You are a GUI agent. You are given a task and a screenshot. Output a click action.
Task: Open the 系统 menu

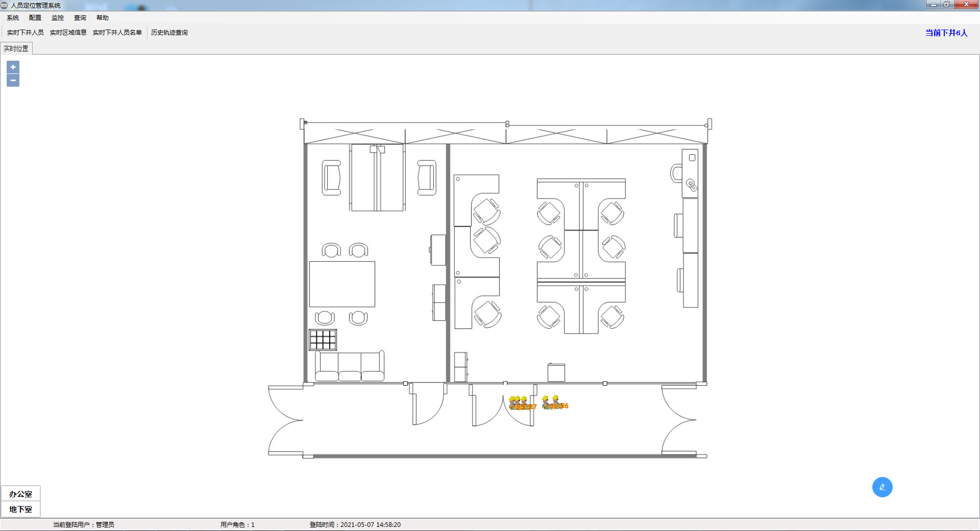tap(13, 18)
